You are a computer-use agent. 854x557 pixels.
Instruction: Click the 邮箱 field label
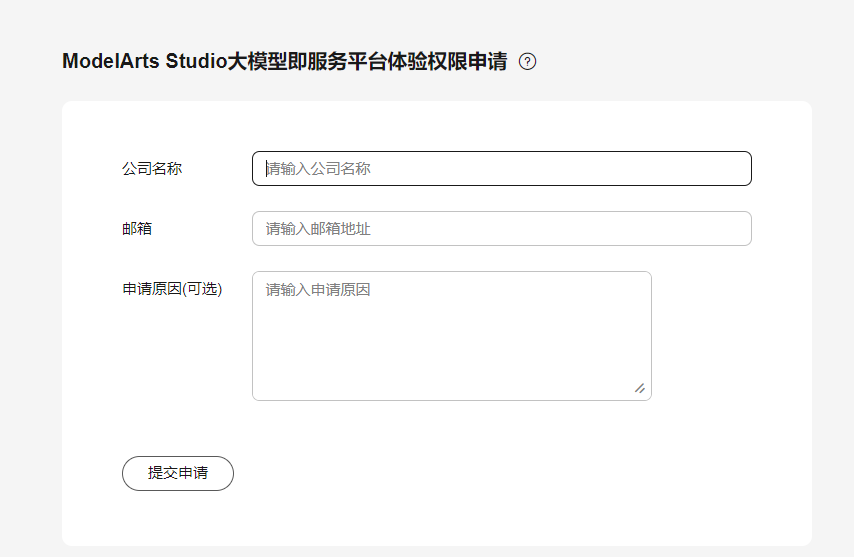(x=137, y=229)
